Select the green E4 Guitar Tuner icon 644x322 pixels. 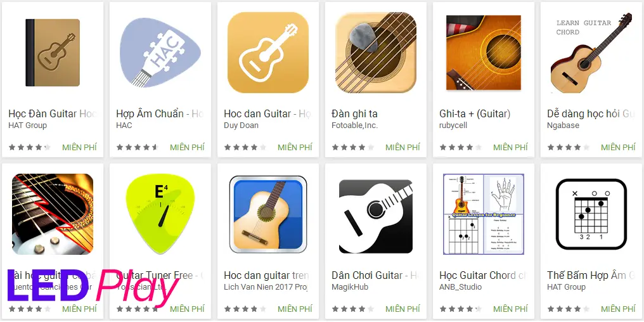[160, 214]
